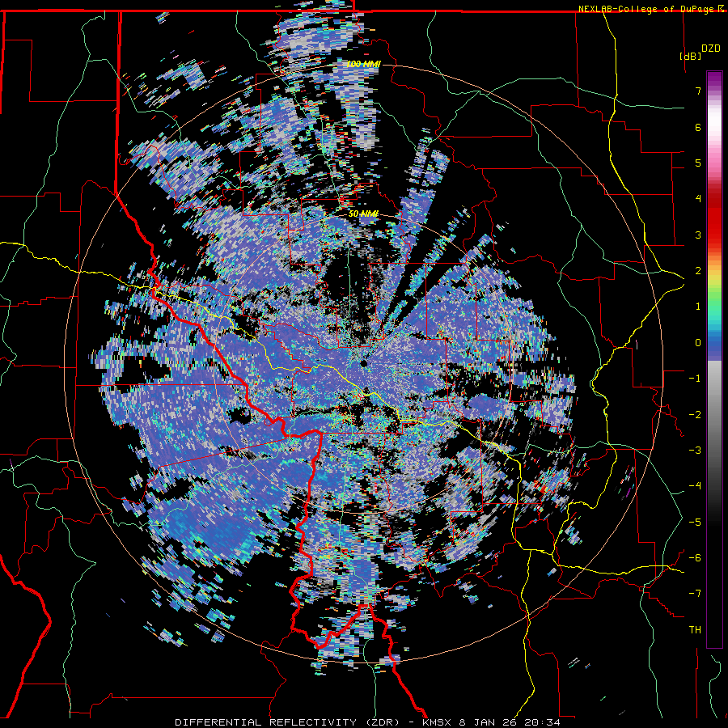This screenshot has width=728, height=728.
Task: Click the [dB] unit label
Action: pos(690,56)
